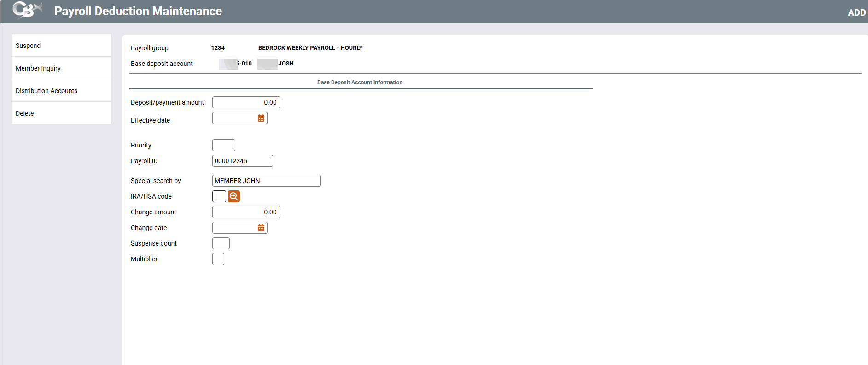Open the Effective date calendar picker
This screenshot has width=868, height=365.
point(261,118)
